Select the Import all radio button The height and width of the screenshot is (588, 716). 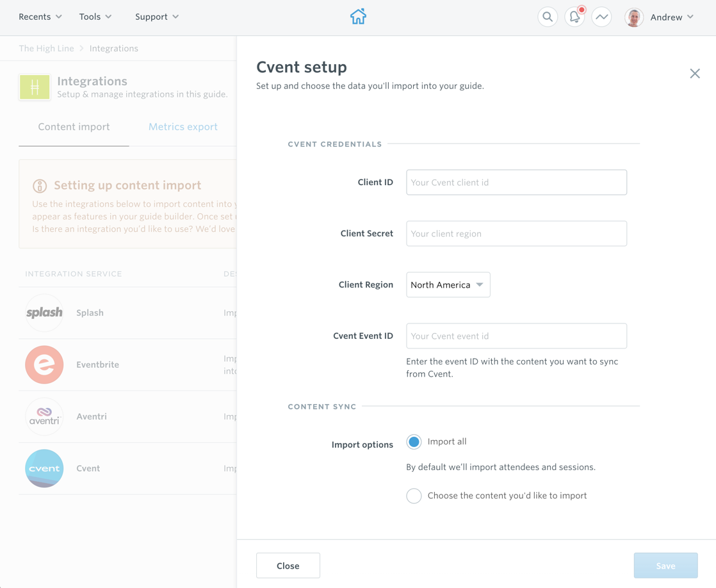tap(414, 442)
